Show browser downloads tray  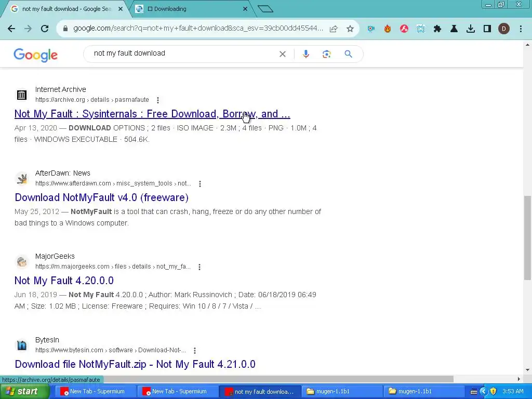coord(471,29)
